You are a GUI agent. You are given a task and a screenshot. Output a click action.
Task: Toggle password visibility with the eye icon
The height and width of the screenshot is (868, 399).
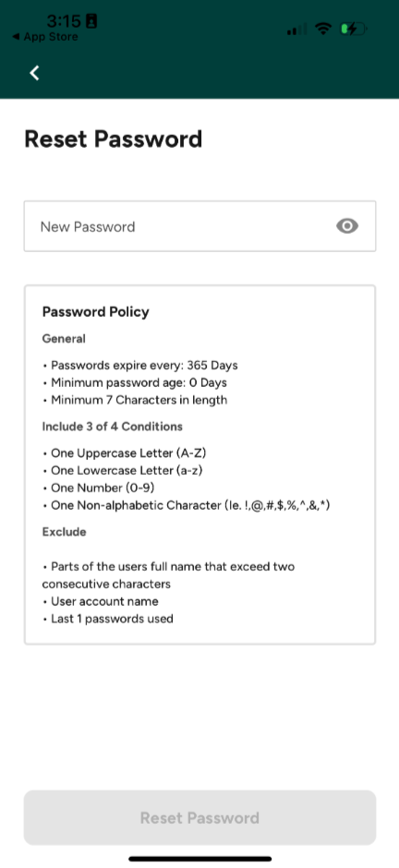[x=347, y=226]
